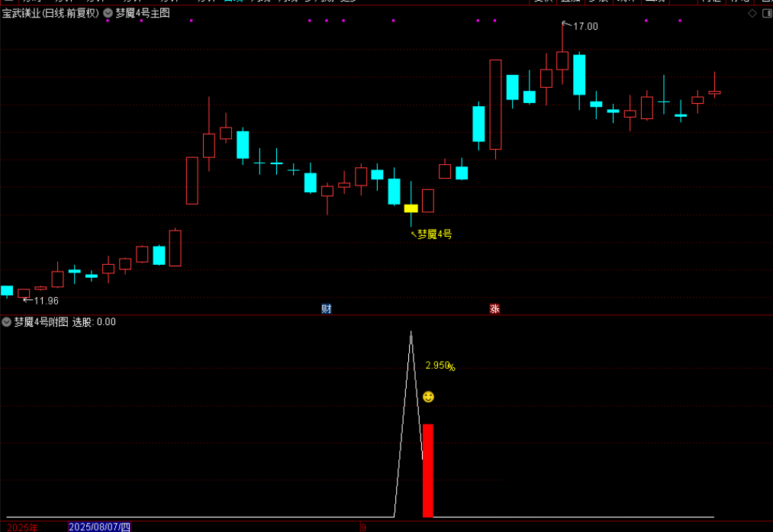Image resolution: width=773 pixels, height=532 pixels.
Task: Open the red 涨 limit-up marker
Action: tap(494, 308)
